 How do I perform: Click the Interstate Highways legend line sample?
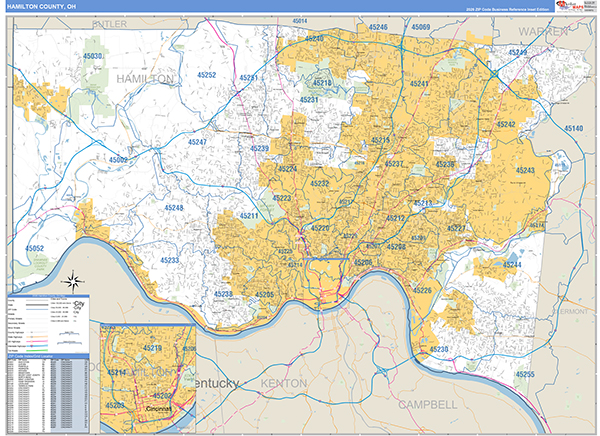tap(37, 346)
